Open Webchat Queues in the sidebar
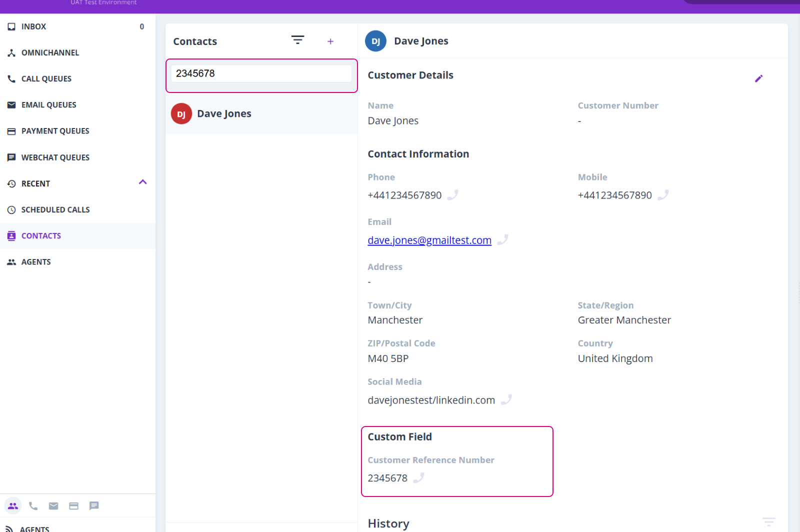This screenshot has width=800, height=532. 54,157
